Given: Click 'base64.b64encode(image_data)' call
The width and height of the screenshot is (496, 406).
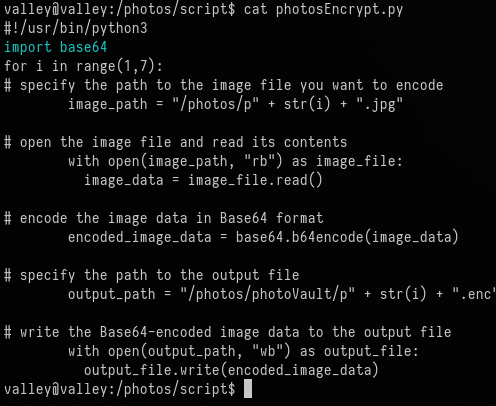Looking at the screenshot, I should point(347,237).
